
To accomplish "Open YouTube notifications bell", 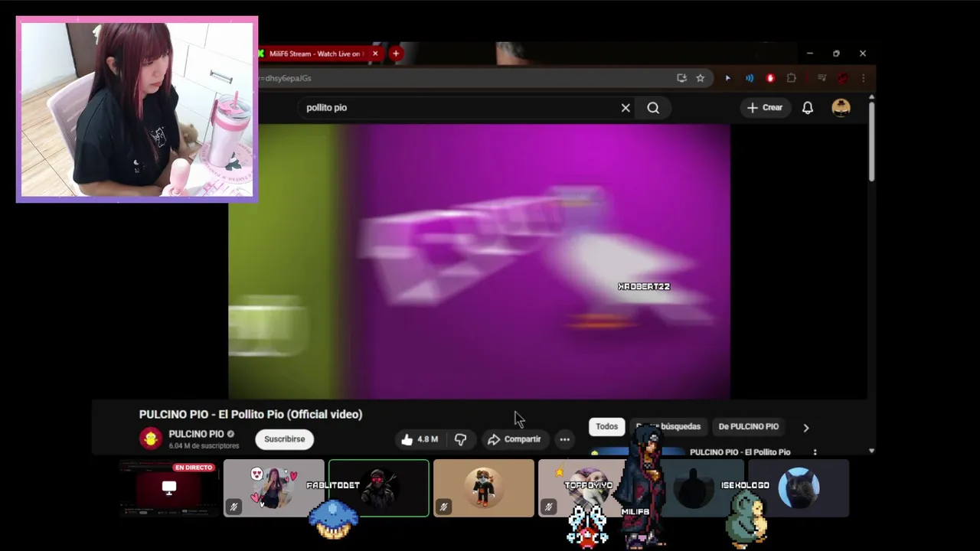I will [x=808, y=108].
